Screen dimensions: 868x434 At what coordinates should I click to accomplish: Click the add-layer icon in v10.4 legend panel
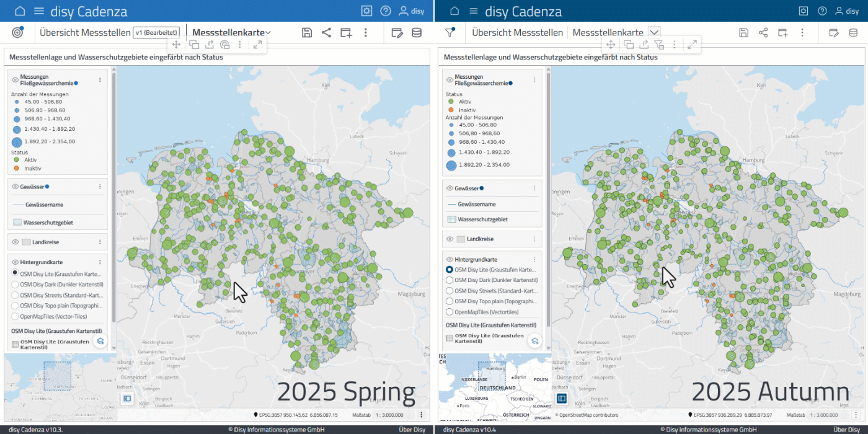coord(534,340)
